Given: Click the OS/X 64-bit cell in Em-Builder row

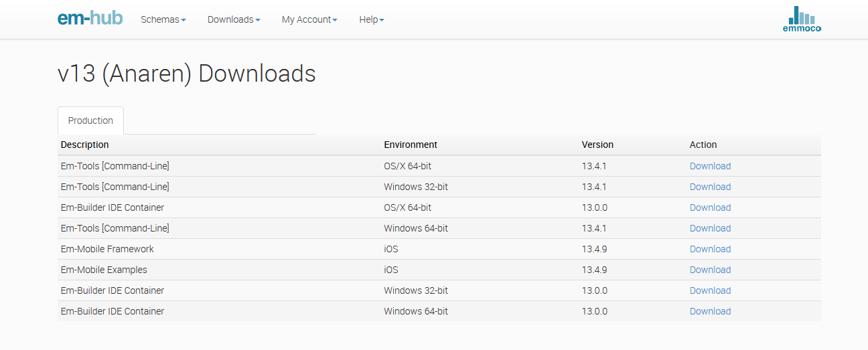Looking at the screenshot, I should click(x=408, y=207).
